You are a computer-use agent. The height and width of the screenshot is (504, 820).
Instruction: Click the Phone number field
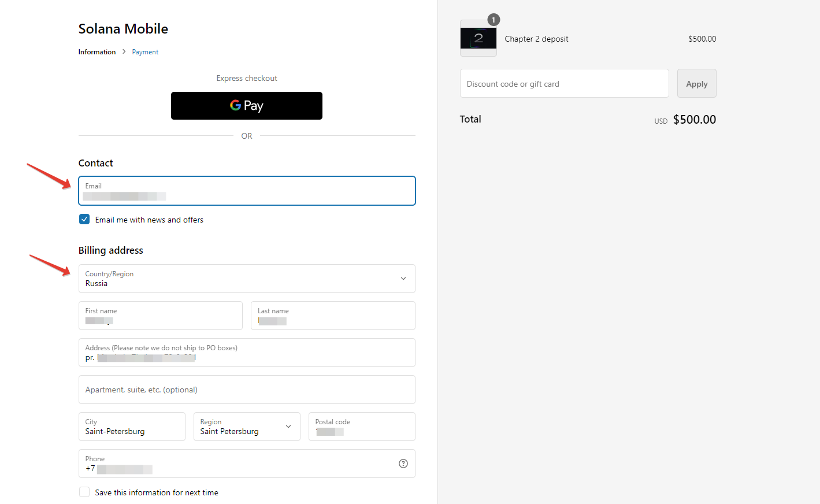click(x=247, y=464)
